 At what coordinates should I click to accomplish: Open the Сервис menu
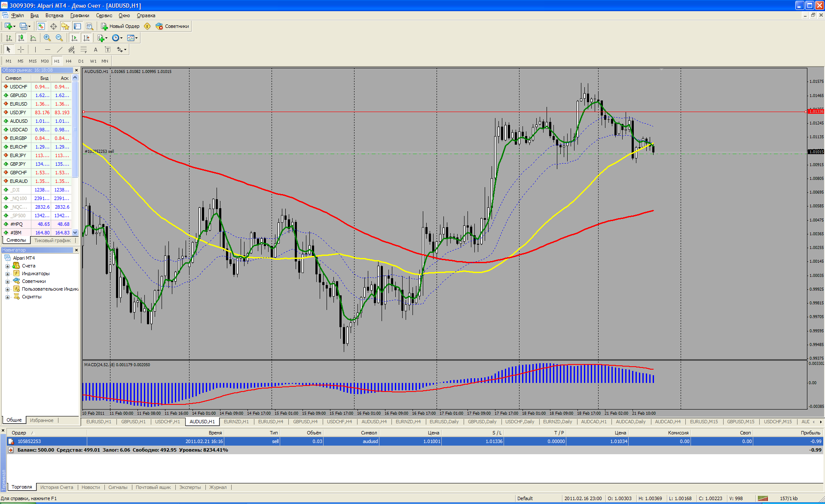104,15
